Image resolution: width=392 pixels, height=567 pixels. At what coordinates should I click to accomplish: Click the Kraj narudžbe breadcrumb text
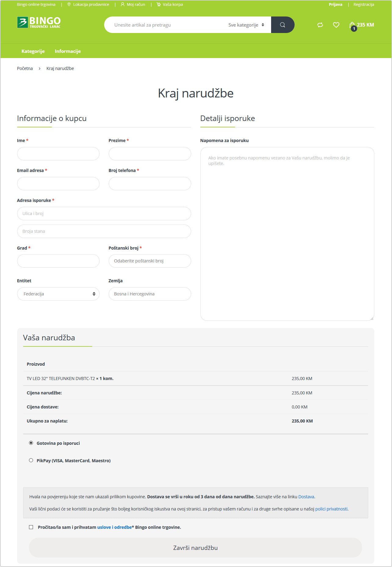pos(60,68)
